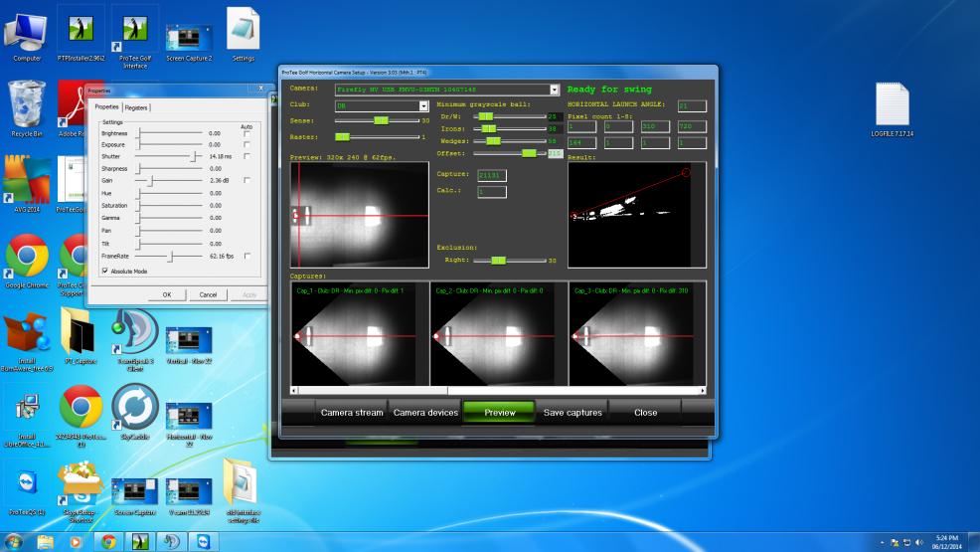Open the Settings notepad icon on desktop
The height and width of the screenshot is (552, 980).
(244, 35)
